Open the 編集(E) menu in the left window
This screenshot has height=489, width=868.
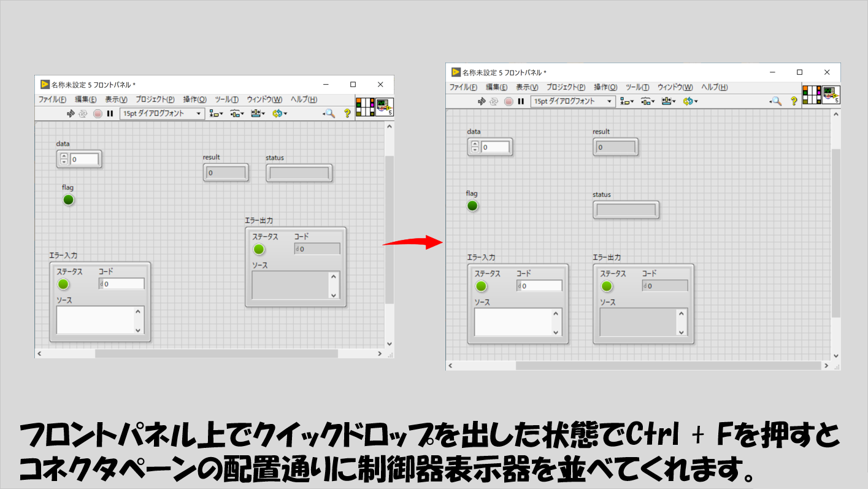86,99
